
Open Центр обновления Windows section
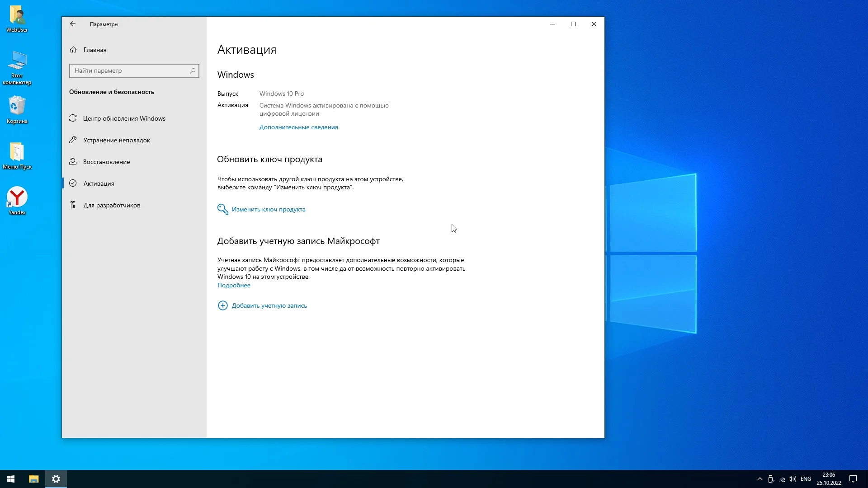pyautogui.click(x=124, y=118)
